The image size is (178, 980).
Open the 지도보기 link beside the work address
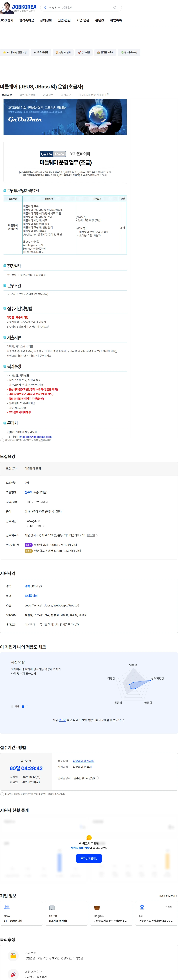91,535
